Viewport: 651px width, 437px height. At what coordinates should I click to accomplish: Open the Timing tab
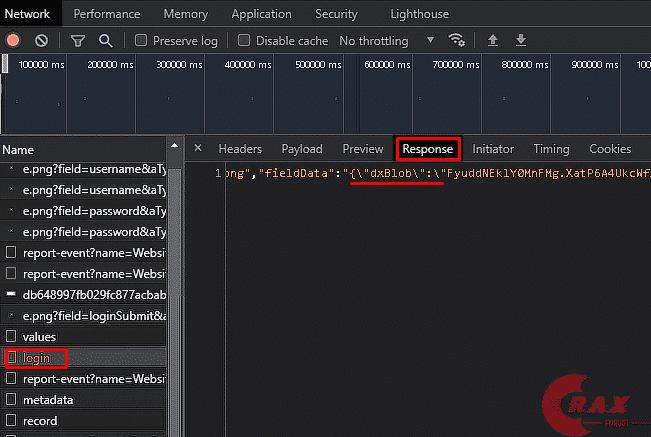click(551, 149)
